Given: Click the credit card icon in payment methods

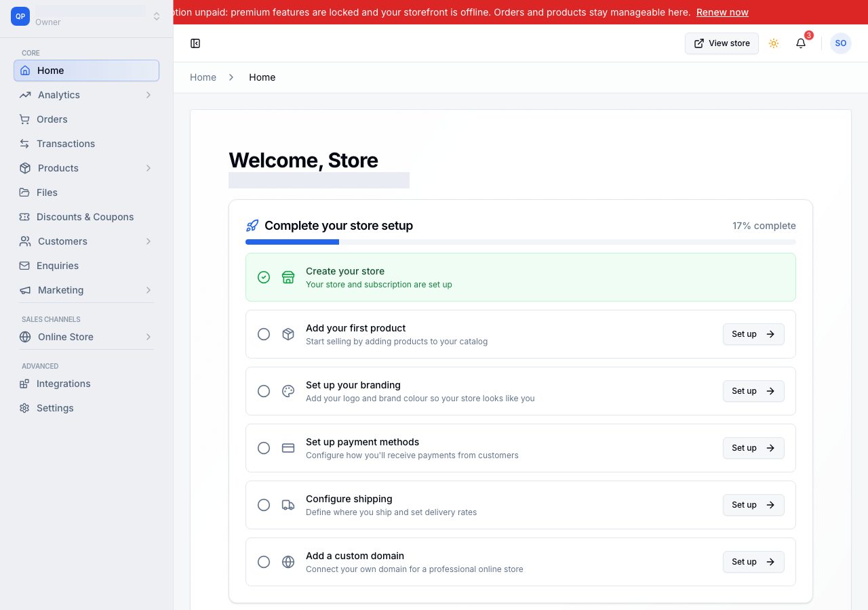Looking at the screenshot, I should click(x=288, y=448).
